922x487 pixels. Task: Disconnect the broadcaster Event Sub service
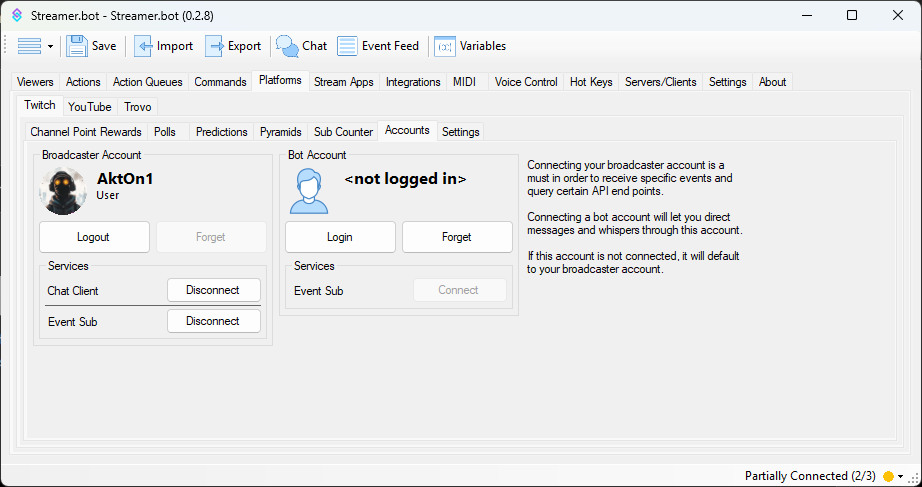coord(213,321)
